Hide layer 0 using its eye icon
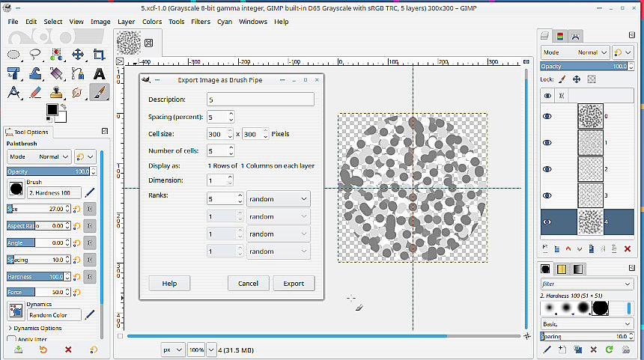This screenshot has height=360, width=644. [547, 117]
